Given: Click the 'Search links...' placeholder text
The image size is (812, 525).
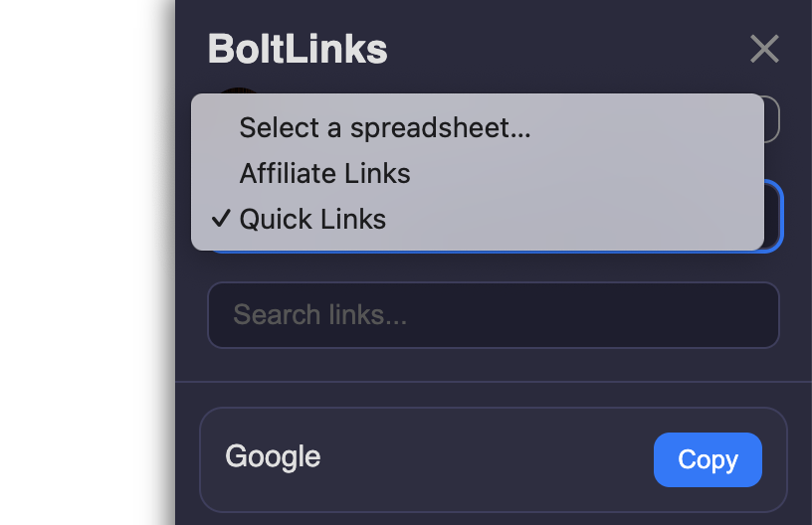Looking at the screenshot, I should click(320, 314).
